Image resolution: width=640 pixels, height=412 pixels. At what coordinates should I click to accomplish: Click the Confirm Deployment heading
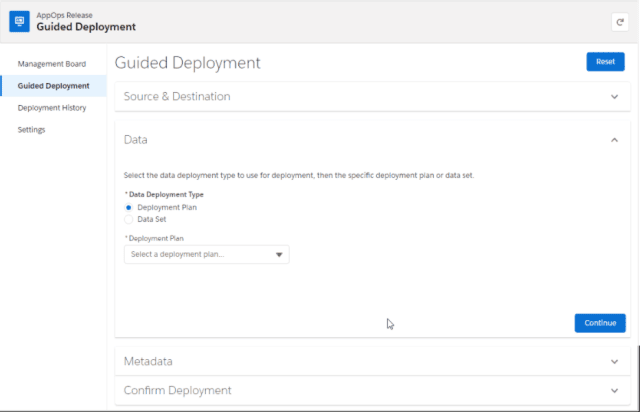click(x=178, y=390)
